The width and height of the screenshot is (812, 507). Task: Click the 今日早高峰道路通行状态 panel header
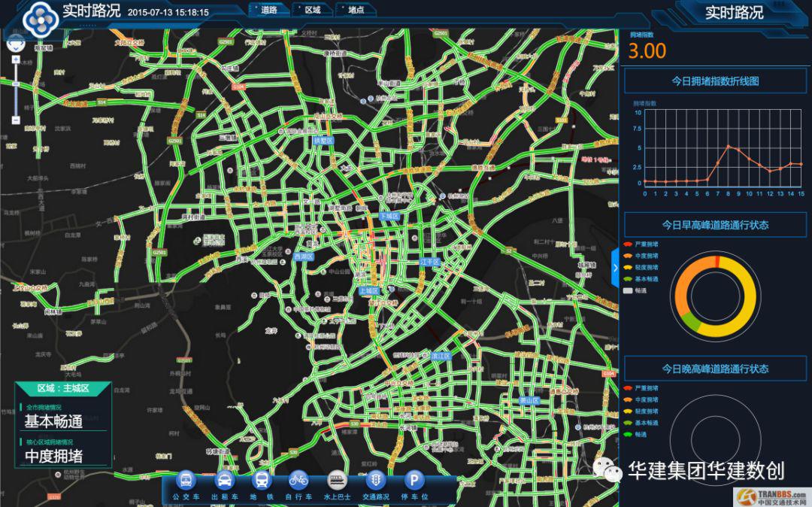[715, 225]
